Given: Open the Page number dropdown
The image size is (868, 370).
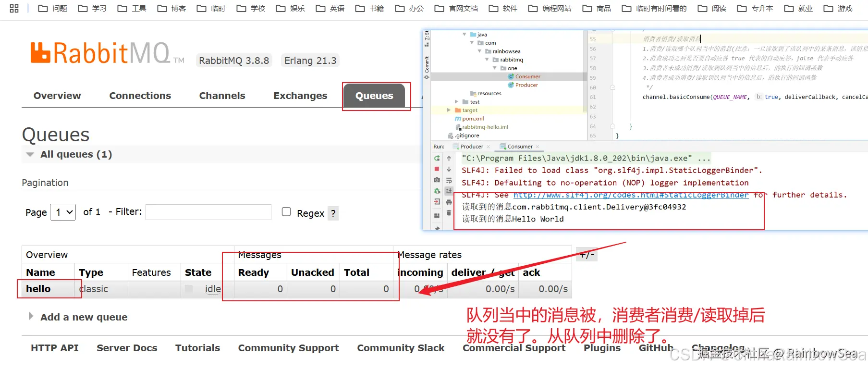Looking at the screenshot, I should click(63, 212).
